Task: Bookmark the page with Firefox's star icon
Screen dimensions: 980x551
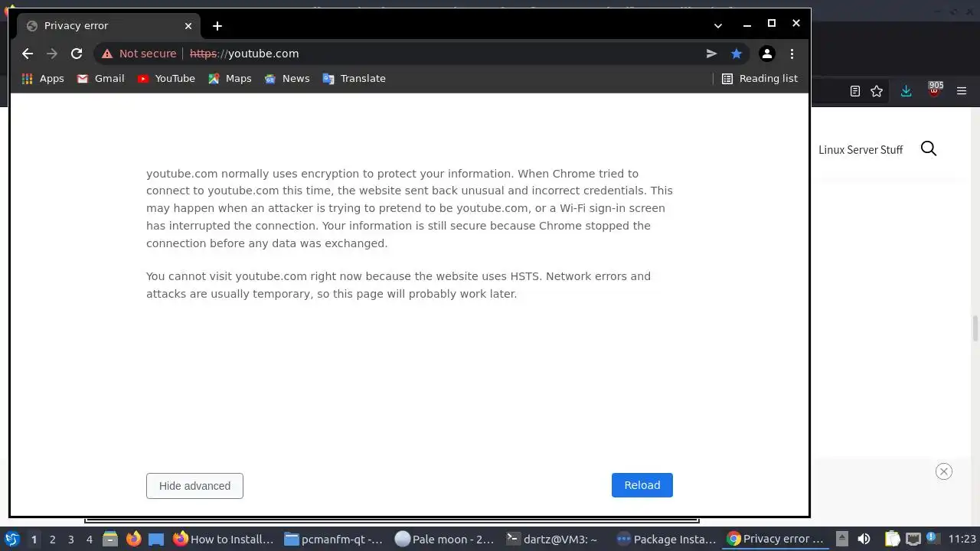Action: (877, 91)
